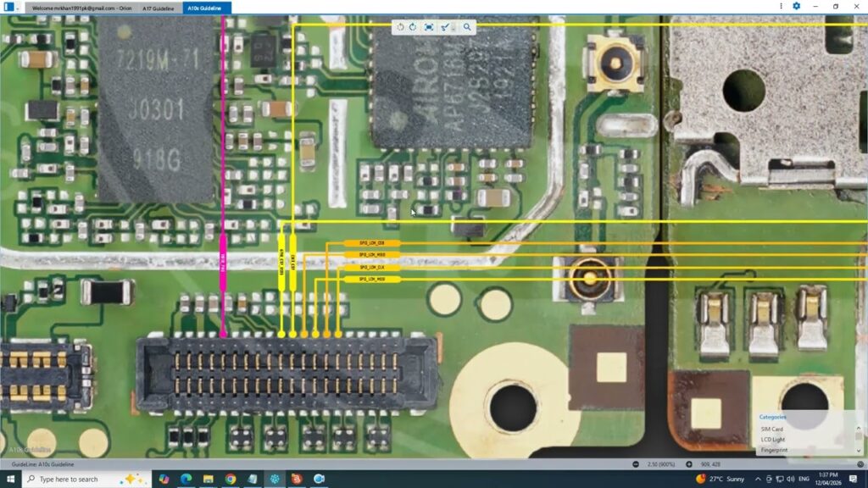The width and height of the screenshot is (868, 488).
Task: Open the brush tool dropdown arrow
Action: click(x=453, y=28)
